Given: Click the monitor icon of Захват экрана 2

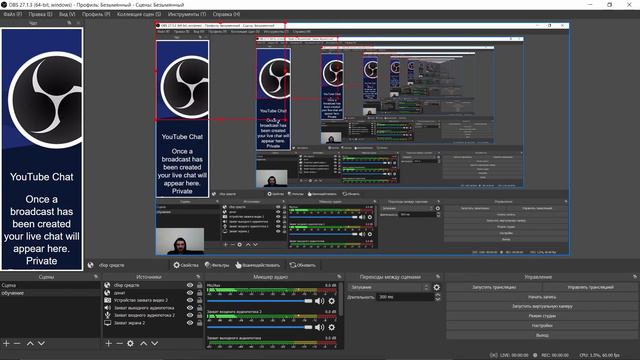Looking at the screenshot, I should tap(107, 322).
